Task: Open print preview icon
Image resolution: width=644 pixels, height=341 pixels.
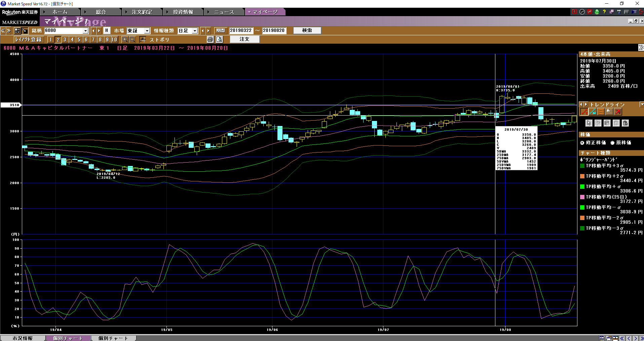Action: 219,39
